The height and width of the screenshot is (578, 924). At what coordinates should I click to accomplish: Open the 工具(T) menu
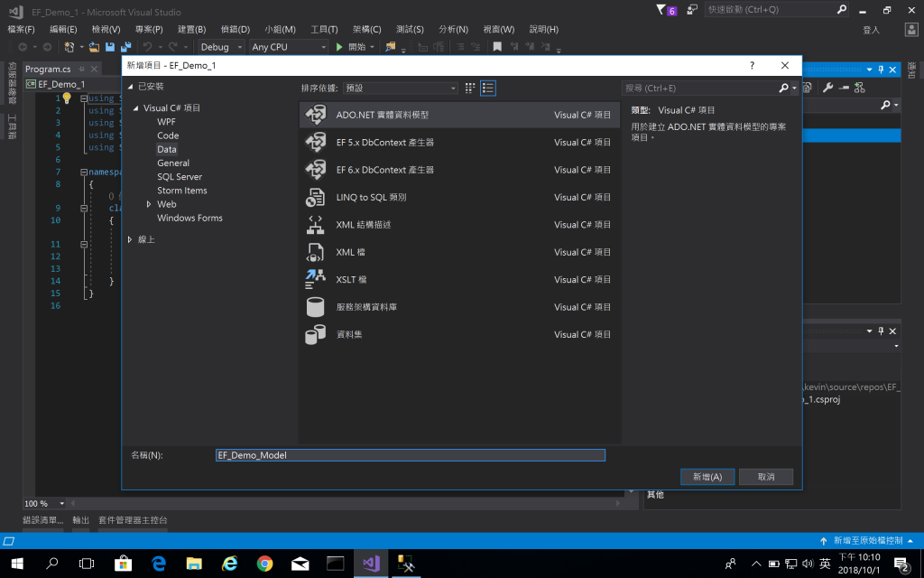[324, 29]
